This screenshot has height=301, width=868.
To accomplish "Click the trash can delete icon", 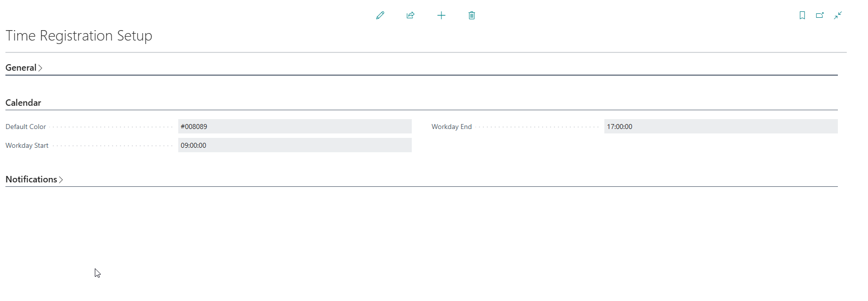I will click(x=472, y=15).
